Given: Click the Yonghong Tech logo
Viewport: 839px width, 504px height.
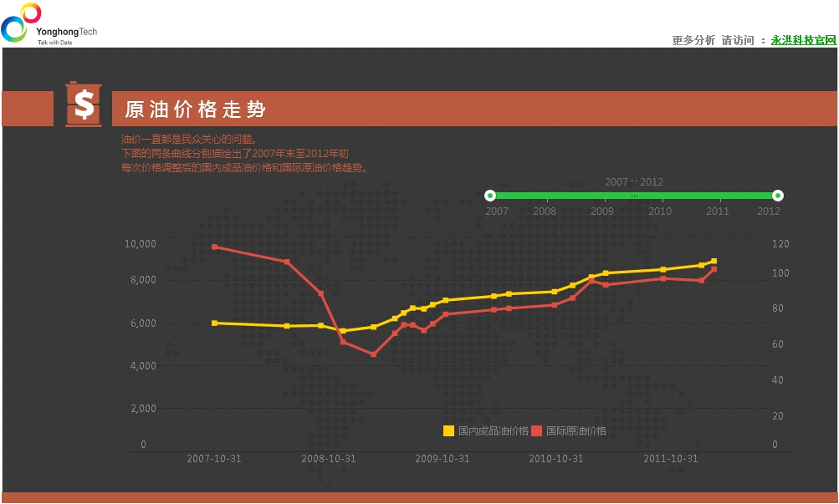Looking at the screenshot, I should pos(49,23).
